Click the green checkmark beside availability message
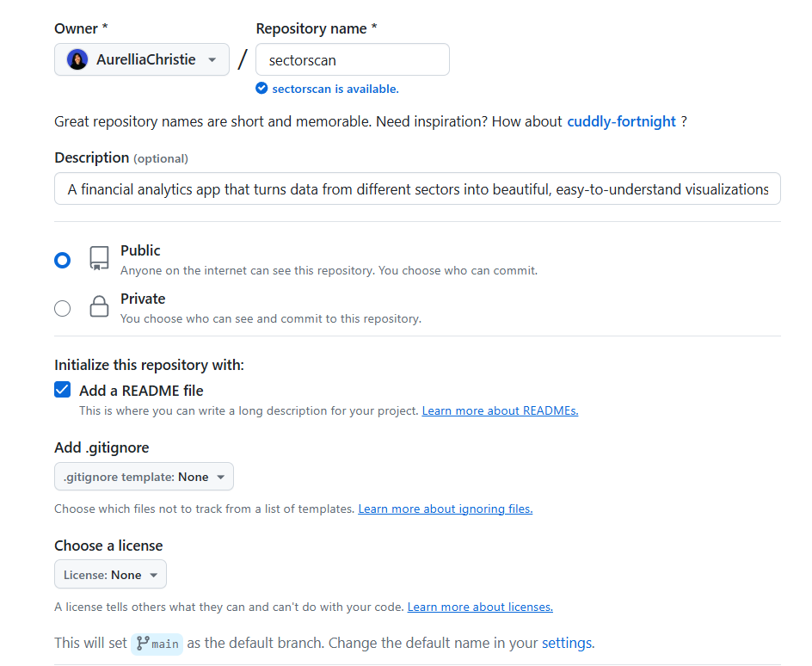 coord(261,88)
